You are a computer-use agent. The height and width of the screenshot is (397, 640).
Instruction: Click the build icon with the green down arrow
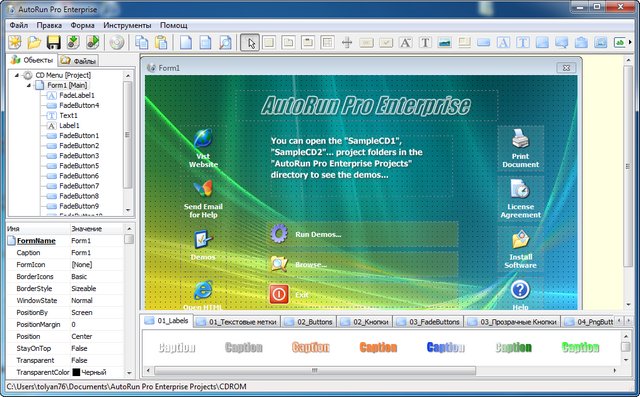point(73,42)
